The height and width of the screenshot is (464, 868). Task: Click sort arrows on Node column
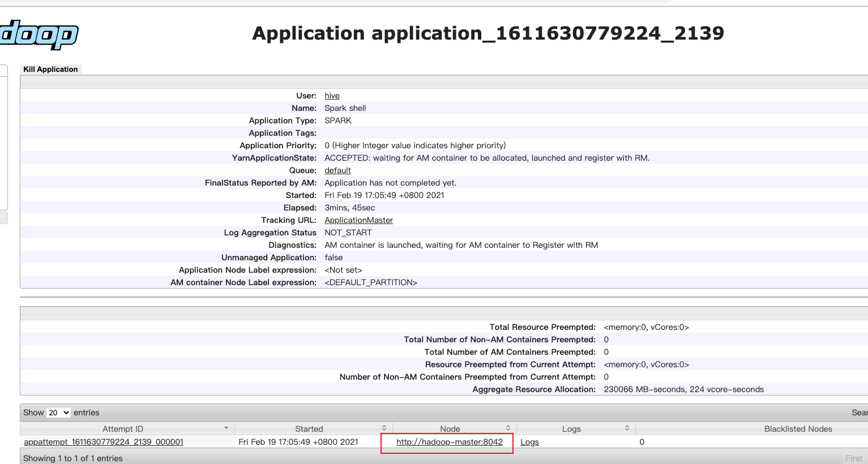(508, 428)
